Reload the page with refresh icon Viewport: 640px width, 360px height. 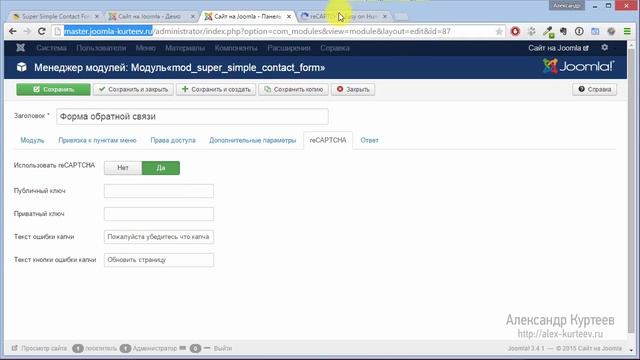42,31
